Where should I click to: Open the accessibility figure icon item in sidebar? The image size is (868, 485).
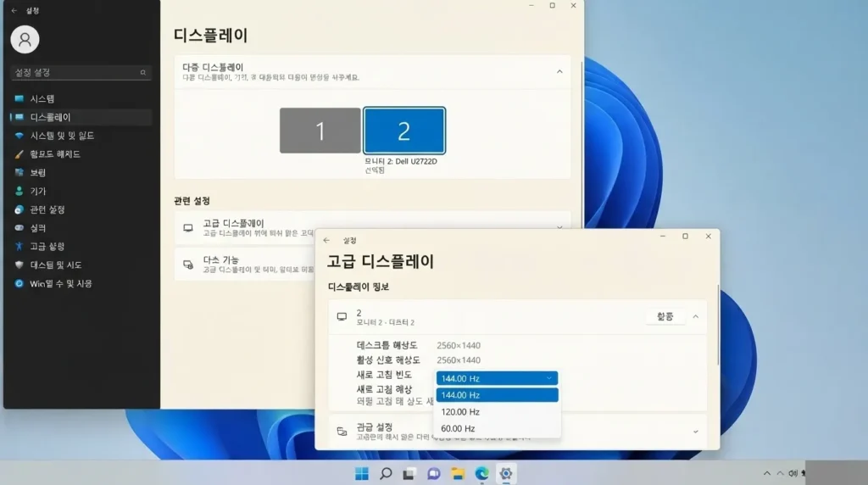81,247
